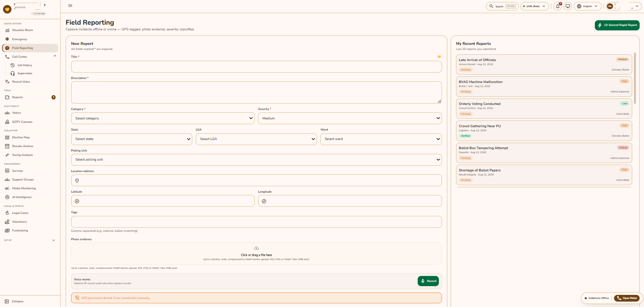Open the Select state dropdown
Image resolution: width=644 pixels, height=307 pixels.
click(131, 139)
